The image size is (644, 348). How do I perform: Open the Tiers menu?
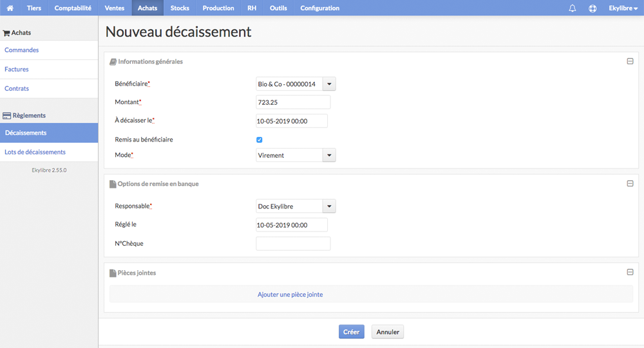[34, 8]
